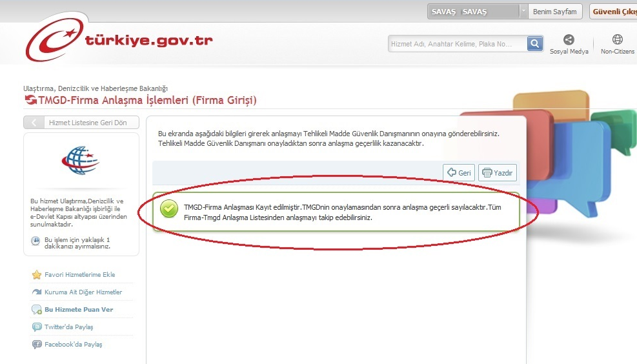Open Sosyal Medya share icon

569,39
